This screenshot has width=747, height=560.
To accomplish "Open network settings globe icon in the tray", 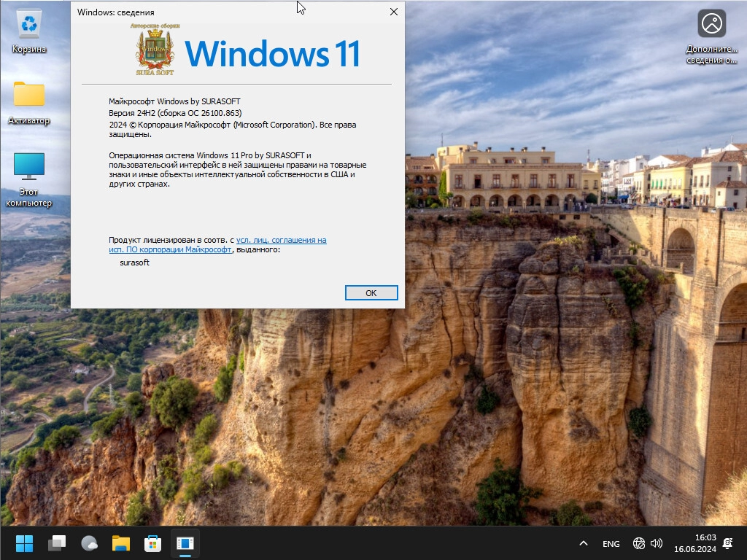I will (x=639, y=543).
